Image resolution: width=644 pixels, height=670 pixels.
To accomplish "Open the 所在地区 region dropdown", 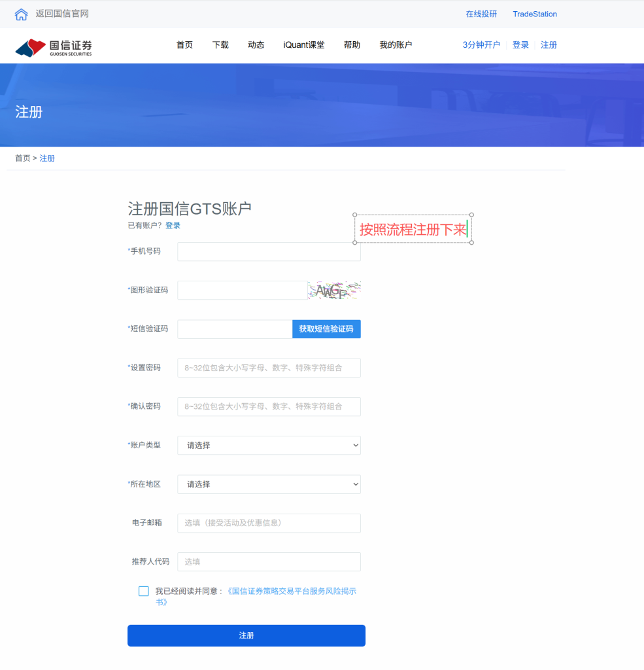I will tap(268, 484).
